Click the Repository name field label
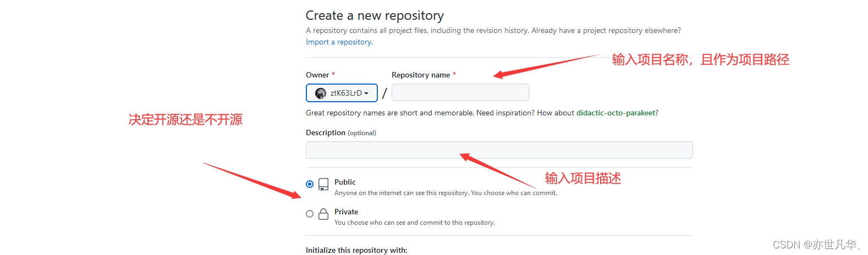This screenshot has height=255, width=868. pyautogui.click(x=421, y=75)
